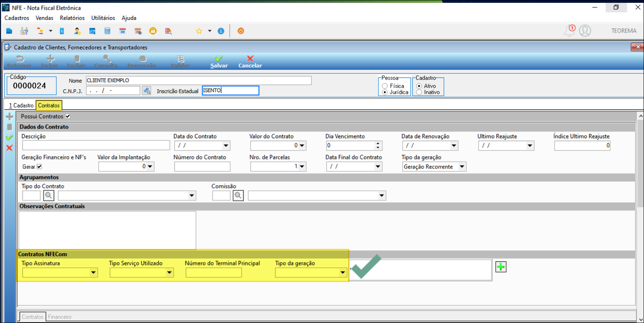Click the green plus add NFCom button
The image size is (644, 323).
[x=501, y=267]
